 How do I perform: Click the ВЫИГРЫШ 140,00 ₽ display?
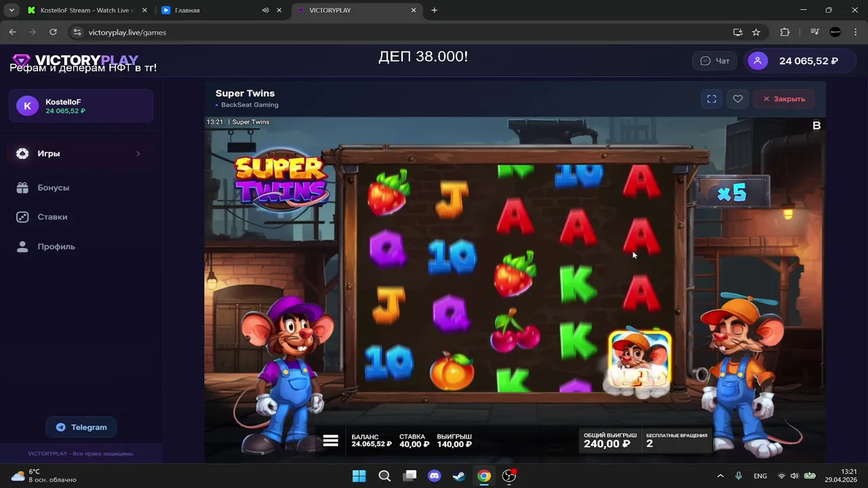[x=454, y=441]
